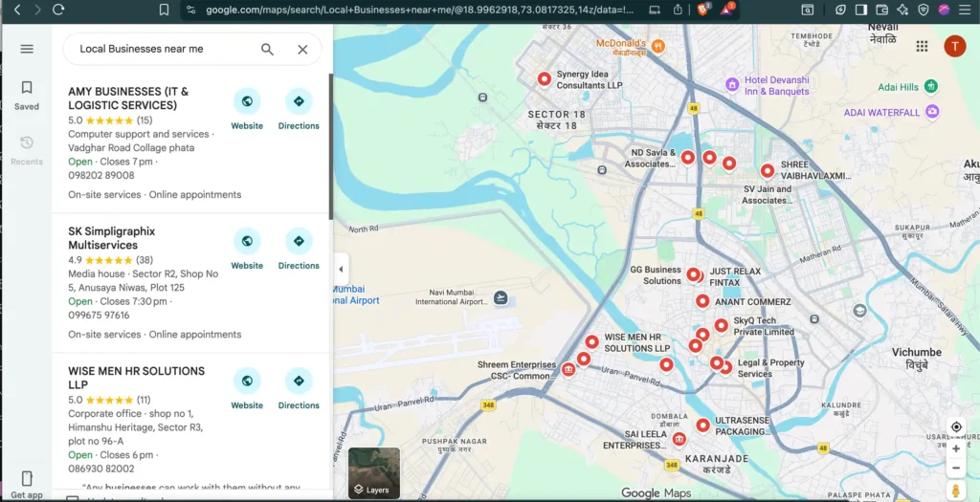Viewport: 980px width, 502px height.
Task: Clear the search with the X icon
Action: point(302,50)
